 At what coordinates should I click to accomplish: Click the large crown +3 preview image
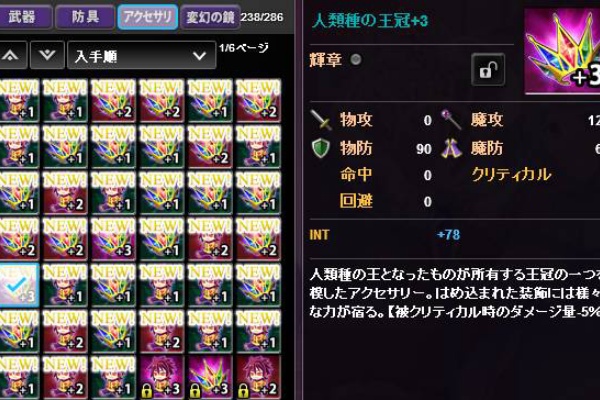[562, 51]
